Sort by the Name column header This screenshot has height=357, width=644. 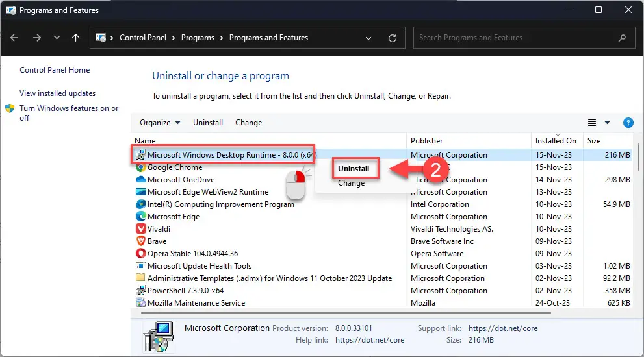click(x=145, y=141)
